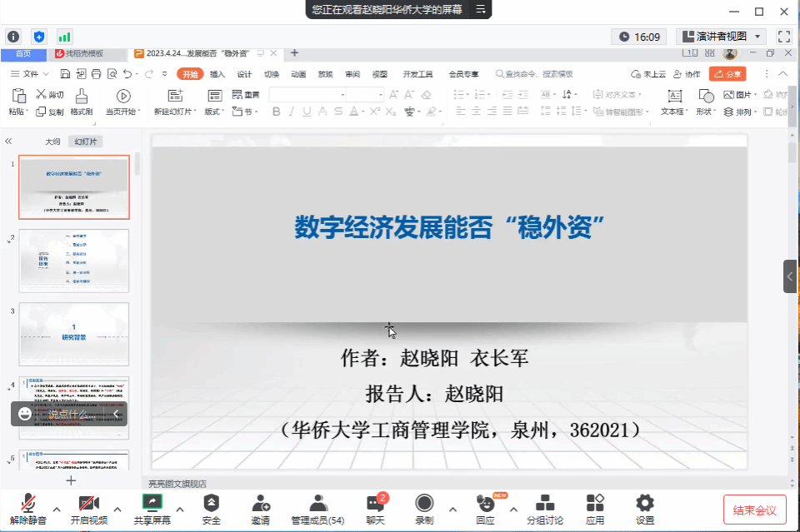Open the 安全 security shield icon
This screenshot has width=800, height=532.
[x=212, y=509]
